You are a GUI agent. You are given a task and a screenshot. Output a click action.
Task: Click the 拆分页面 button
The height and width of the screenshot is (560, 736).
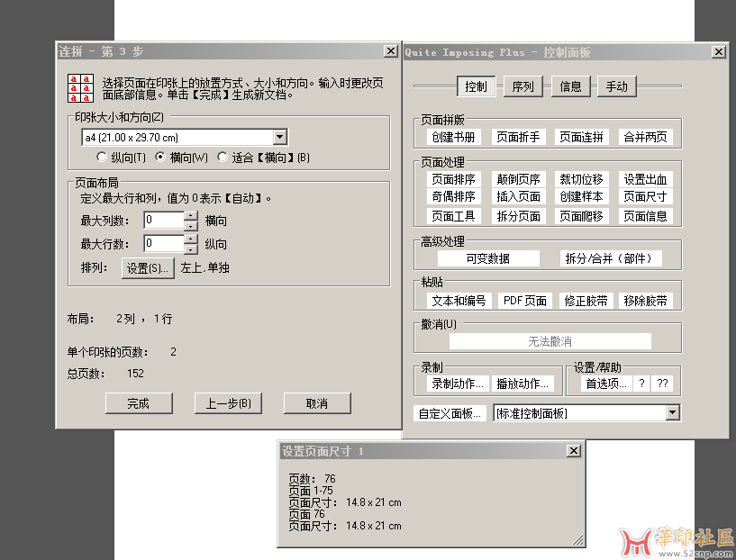518,216
